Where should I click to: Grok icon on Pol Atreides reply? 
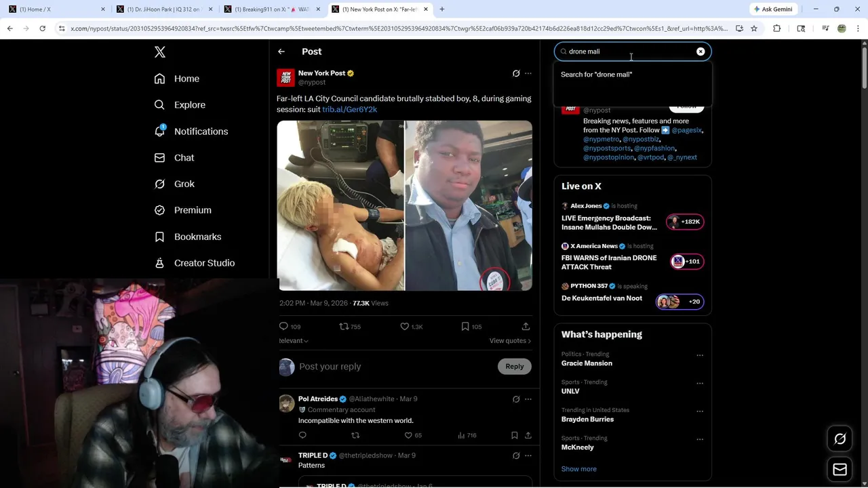click(x=516, y=399)
